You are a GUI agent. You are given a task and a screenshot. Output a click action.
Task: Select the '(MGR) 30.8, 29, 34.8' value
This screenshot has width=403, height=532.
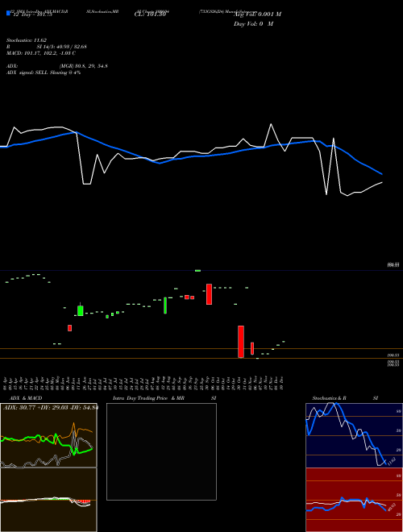tap(84, 66)
